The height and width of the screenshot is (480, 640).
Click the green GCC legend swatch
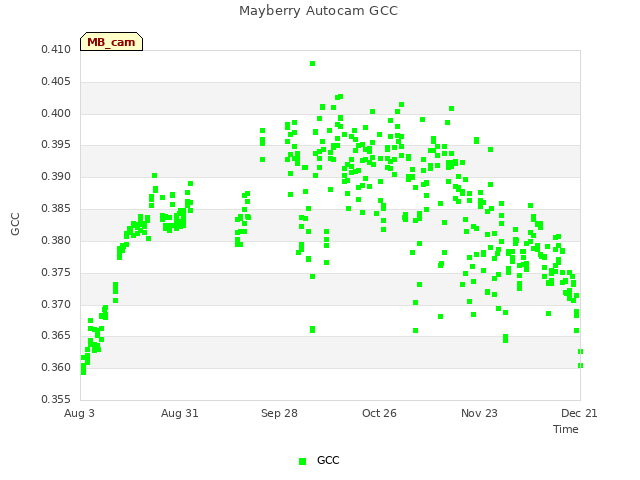(x=302, y=461)
